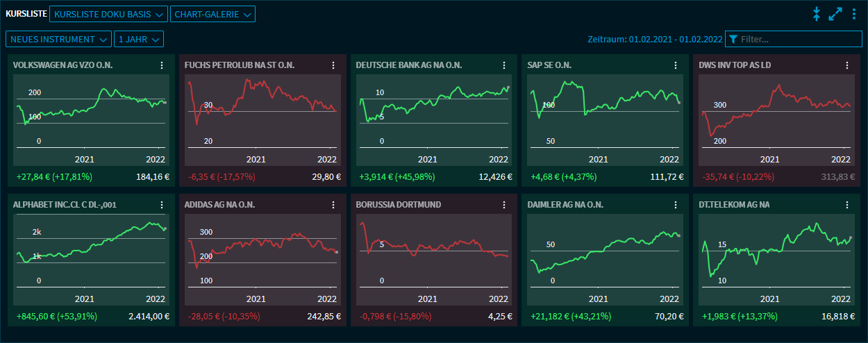Screen dimensions: 868x343
Task: Open three-dot menu on Dt.Telekom tile
Action: [x=847, y=205]
